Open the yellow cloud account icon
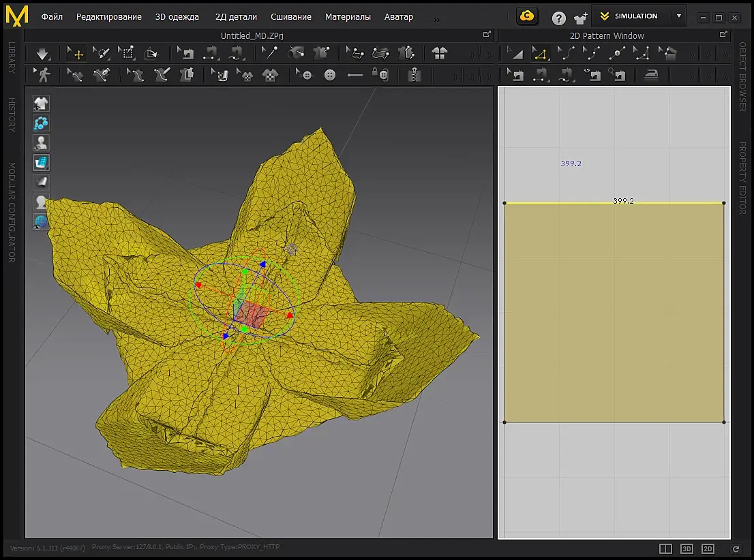The height and width of the screenshot is (560, 754). pyautogui.click(x=527, y=16)
